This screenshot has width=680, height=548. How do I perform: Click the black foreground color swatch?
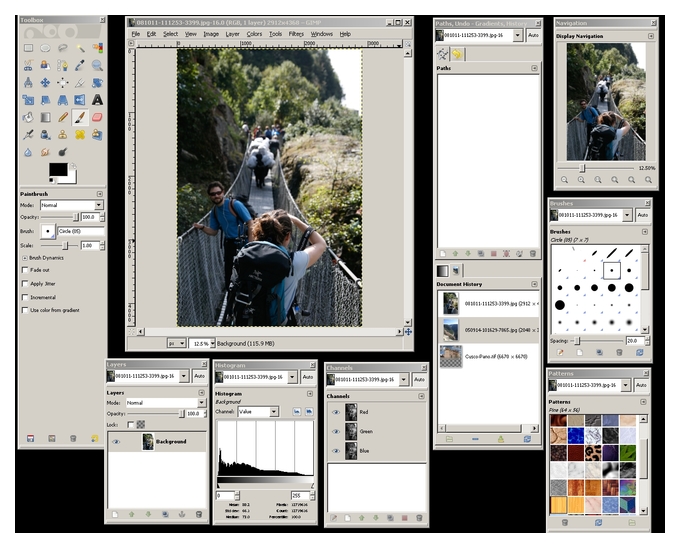pos(58,170)
